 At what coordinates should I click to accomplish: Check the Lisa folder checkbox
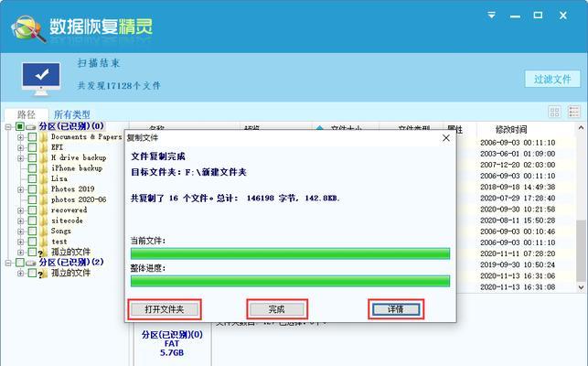point(32,178)
